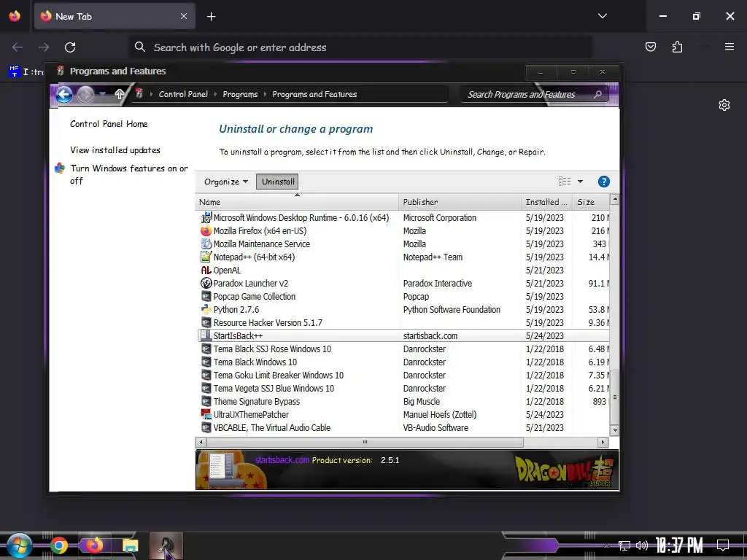The height and width of the screenshot is (560, 747).
Task: Open File Explorer from the taskbar
Action: (x=130, y=545)
